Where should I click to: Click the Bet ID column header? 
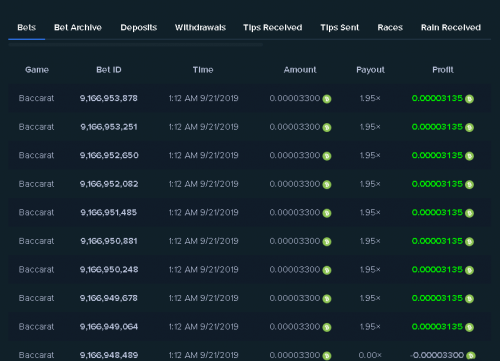(109, 70)
